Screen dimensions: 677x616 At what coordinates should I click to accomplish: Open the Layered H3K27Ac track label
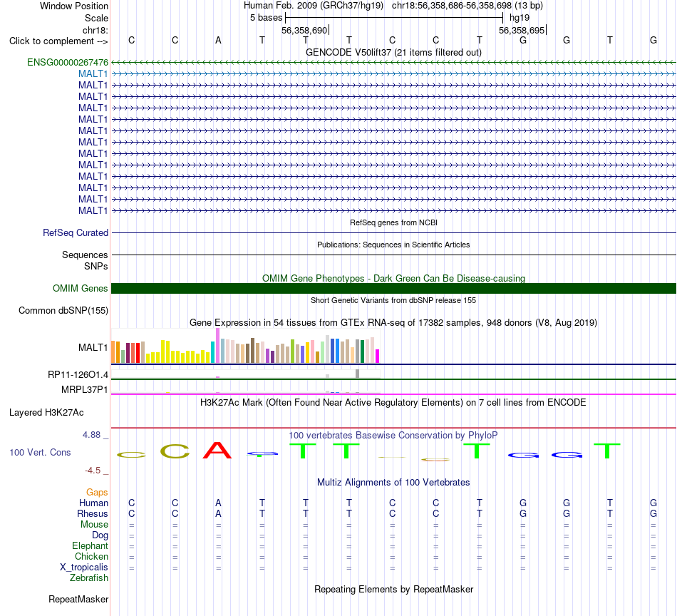pos(46,412)
